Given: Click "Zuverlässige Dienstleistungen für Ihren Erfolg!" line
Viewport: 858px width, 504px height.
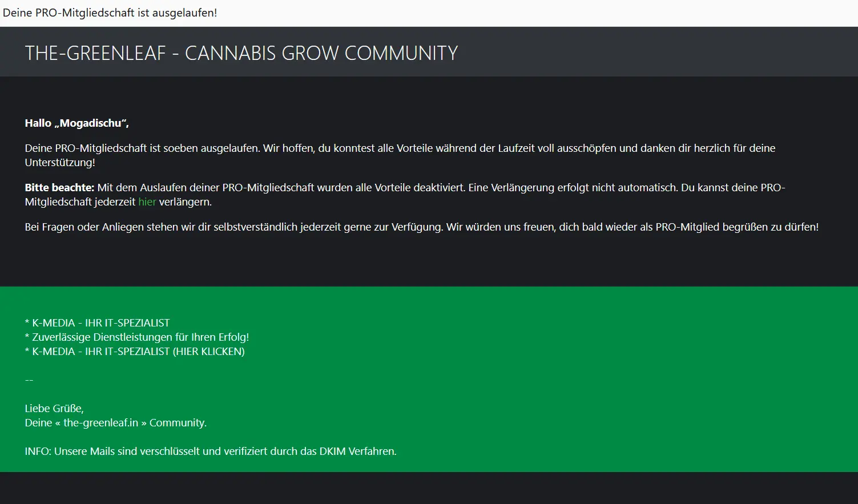Looking at the screenshot, I should [x=140, y=337].
